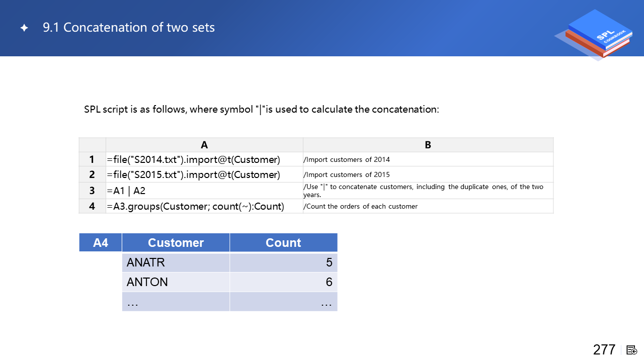This screenshot has height=362, width=644.
Task: Click the S2015.txt import formula cell
Action: click(193, 175)
